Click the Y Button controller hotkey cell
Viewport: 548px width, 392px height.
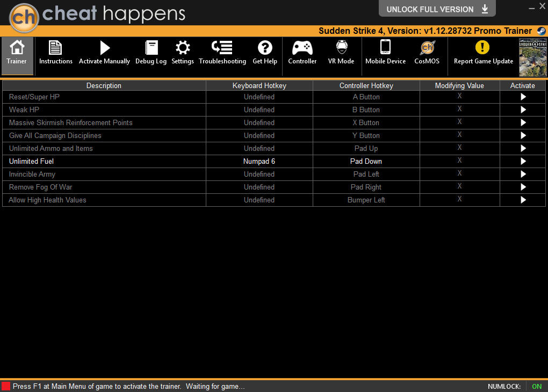click(x=366, y=135)
